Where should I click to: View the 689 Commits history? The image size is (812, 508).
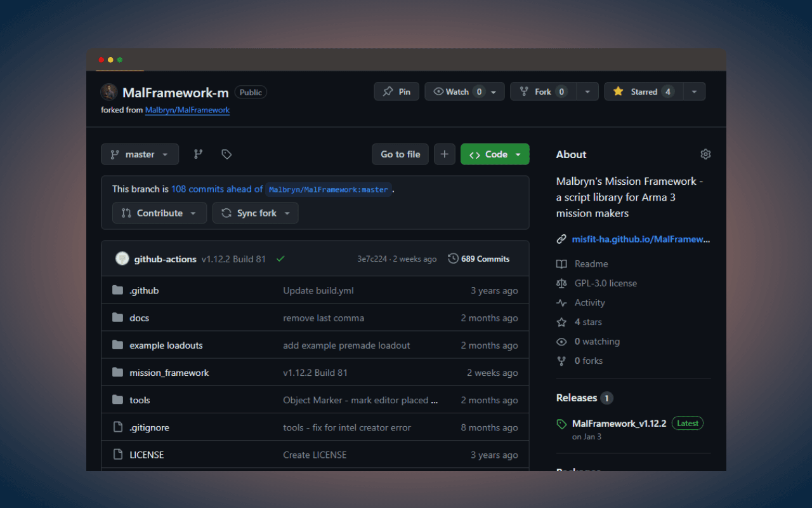click(x=478, y=259)
